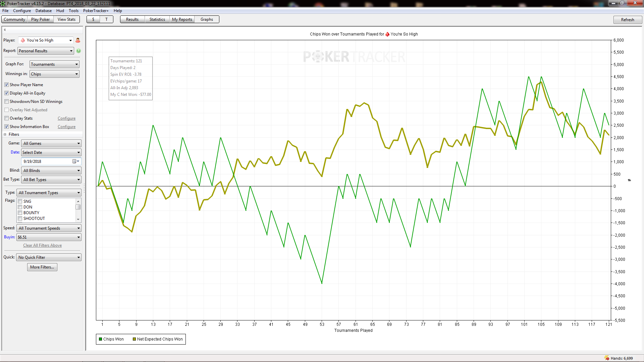Click Clear All Filters Above link
The width and height of the screenshot is (644, 362).
(x=43, y=245)
